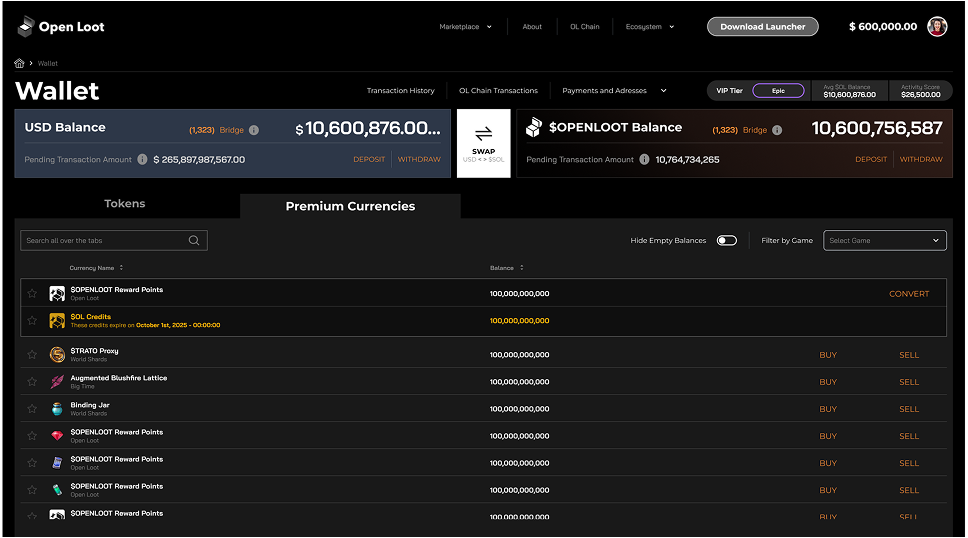Screen dimensions: 968x538
Task: Click the Open Loot logo
Action: (x=60, y=27)
